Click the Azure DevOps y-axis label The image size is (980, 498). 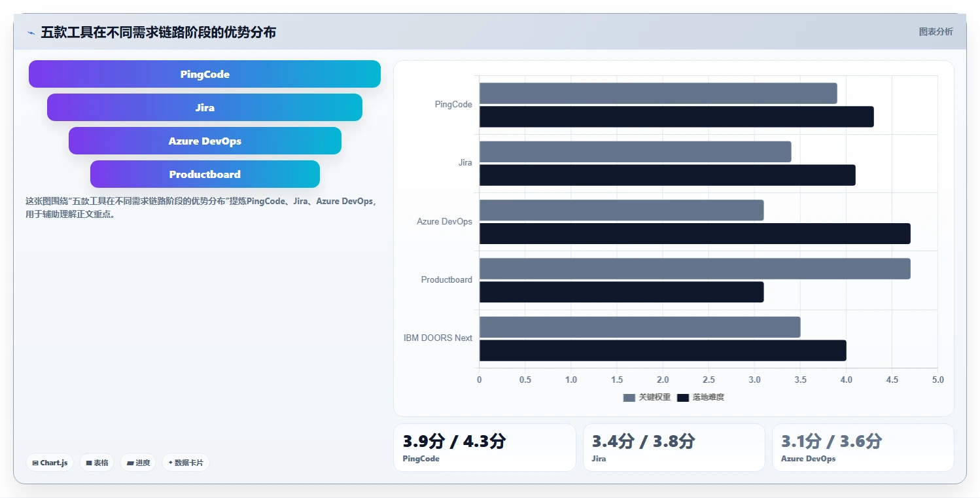pyautogui.click(x=444, y=221)
